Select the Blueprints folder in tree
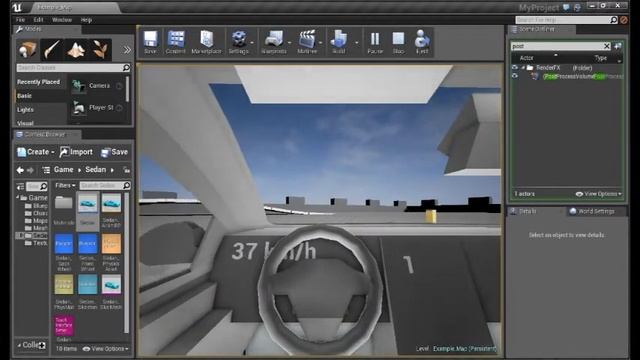 click(x=36, y=206)
